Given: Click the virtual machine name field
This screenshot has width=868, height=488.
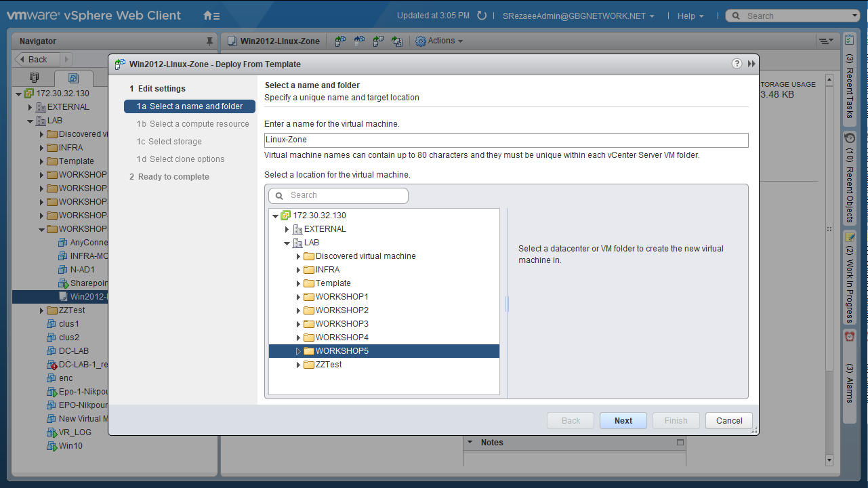Looking at the screenshot, I should point(505,140).
